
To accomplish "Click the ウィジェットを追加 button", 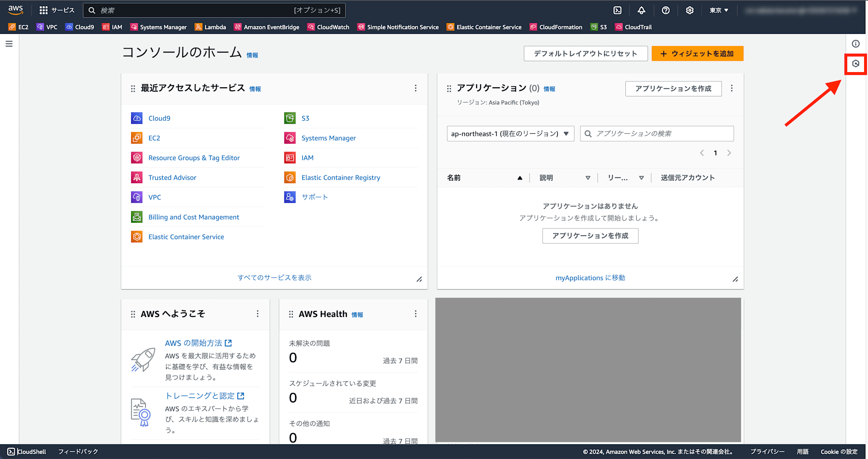I will tap(697, 53).
